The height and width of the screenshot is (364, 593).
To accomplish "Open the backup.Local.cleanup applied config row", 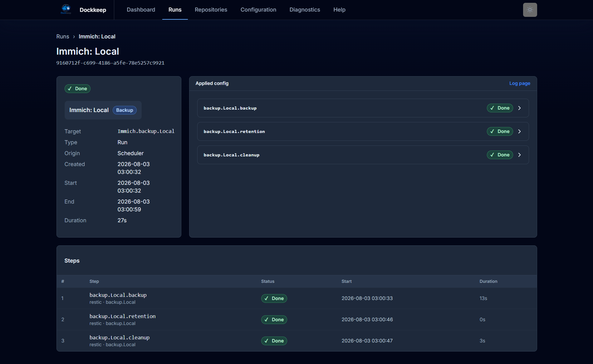I will pyautogui.click(x=363, y=155).
